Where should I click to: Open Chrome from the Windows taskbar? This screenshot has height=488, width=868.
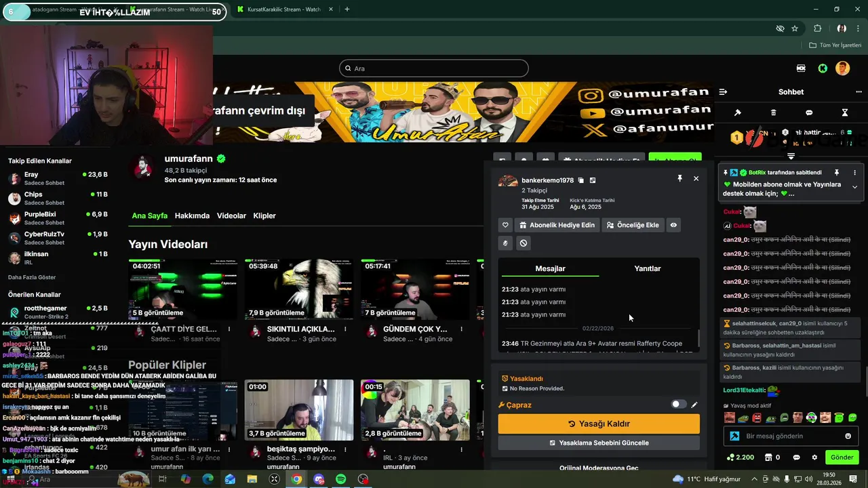tap(296, 479)
